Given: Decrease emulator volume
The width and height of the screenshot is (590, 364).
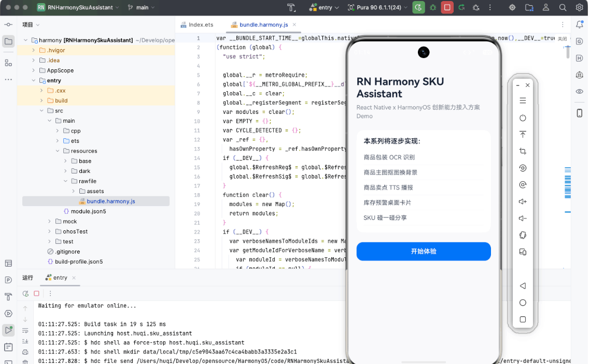Looking at the screenshot, I should (523, 219).
